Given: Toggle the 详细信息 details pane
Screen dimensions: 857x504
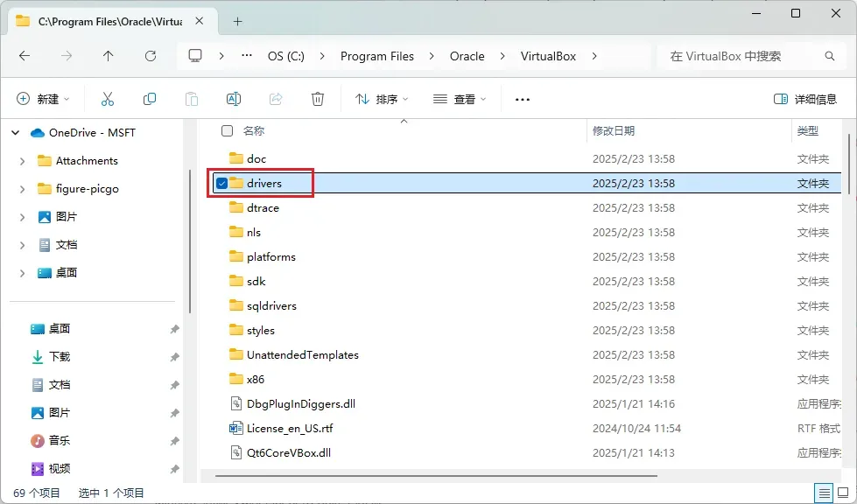Looking at the screenshot, I should (805, 100).
